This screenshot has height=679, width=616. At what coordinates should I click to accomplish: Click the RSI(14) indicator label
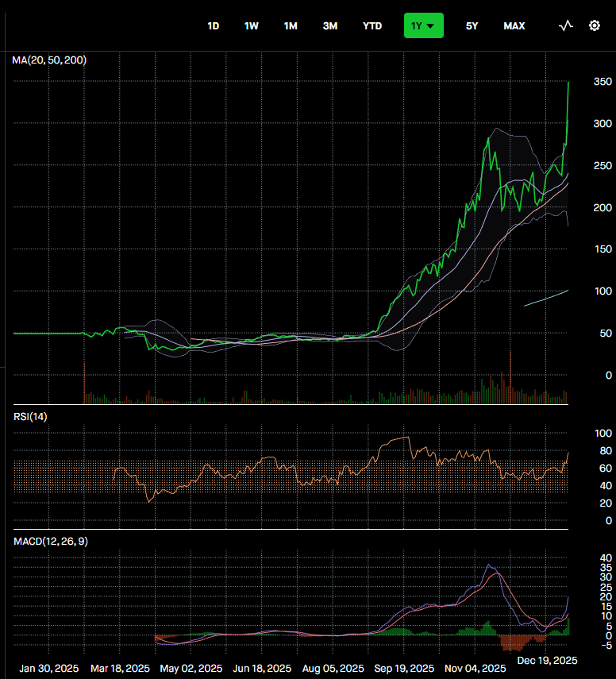[x=30, y=417]
